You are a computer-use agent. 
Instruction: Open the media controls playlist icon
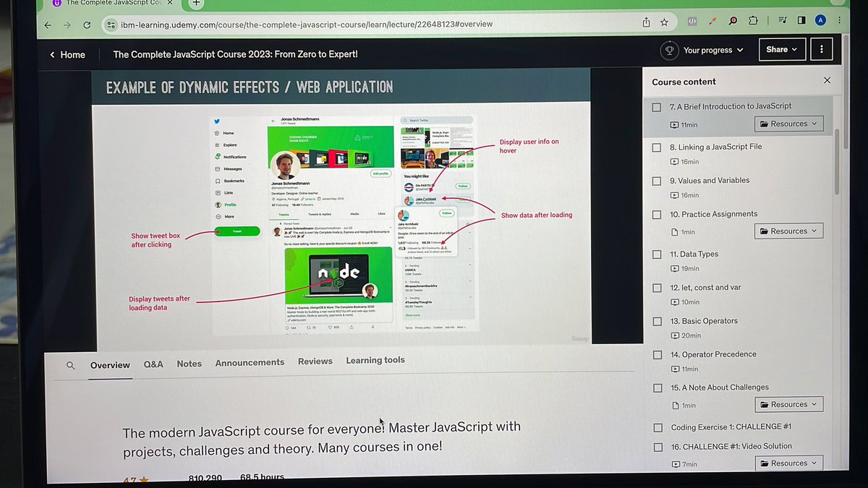(783, 20)
